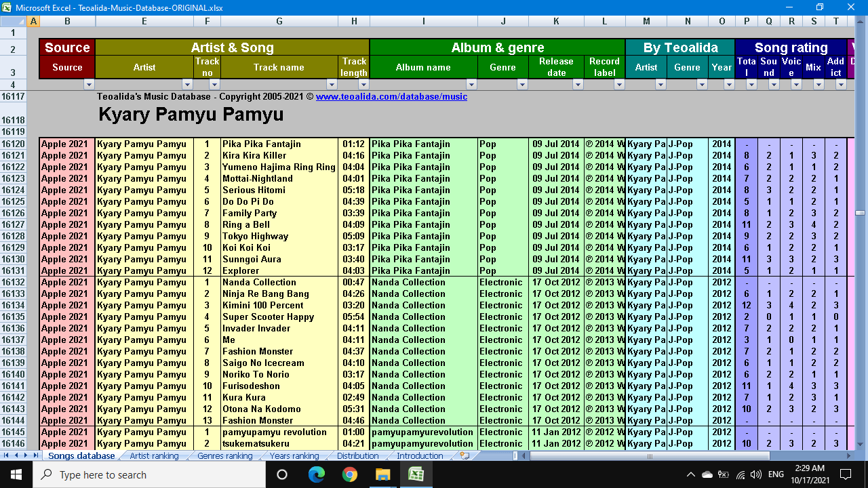
Task: Open the Addict rating filter dropdown
Action: click(841, 85)
